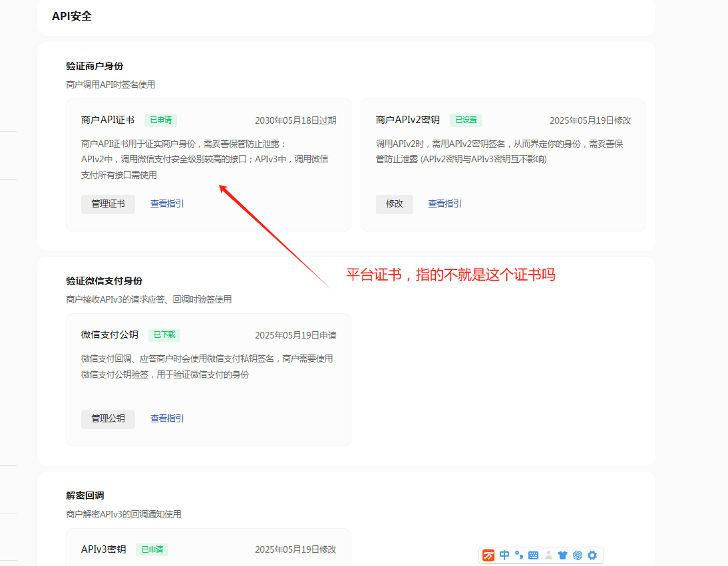Open the AI assistant swirl icon in IME bar
This screenshot has width=728, height=566.
click(578, 555)
